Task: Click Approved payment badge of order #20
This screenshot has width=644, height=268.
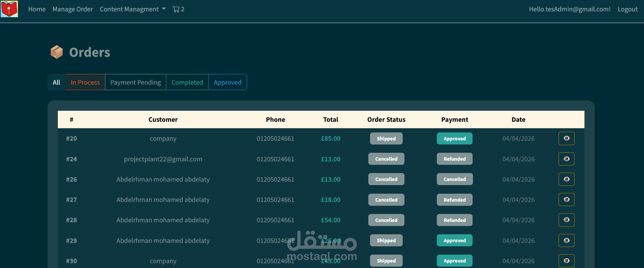Action: [x=455, y=139]
